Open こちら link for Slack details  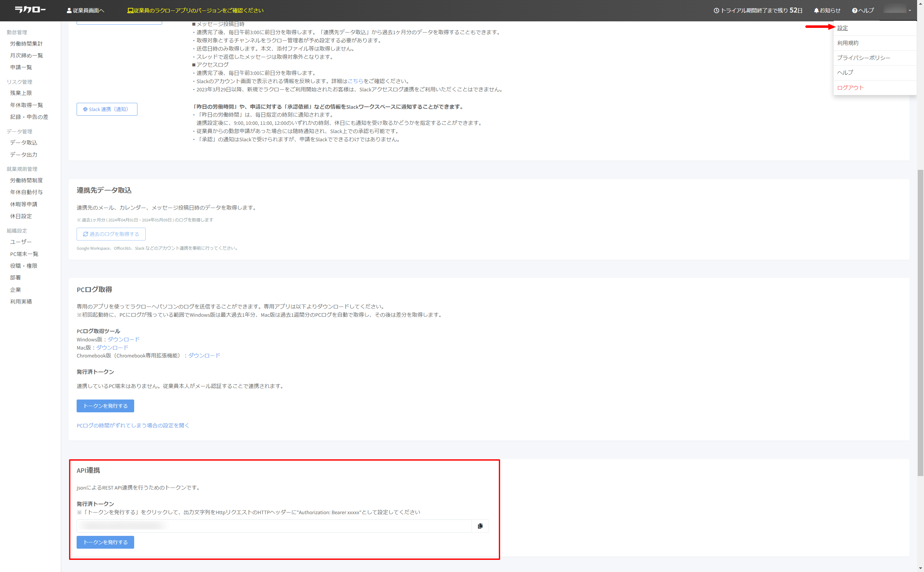pos(355,81)
